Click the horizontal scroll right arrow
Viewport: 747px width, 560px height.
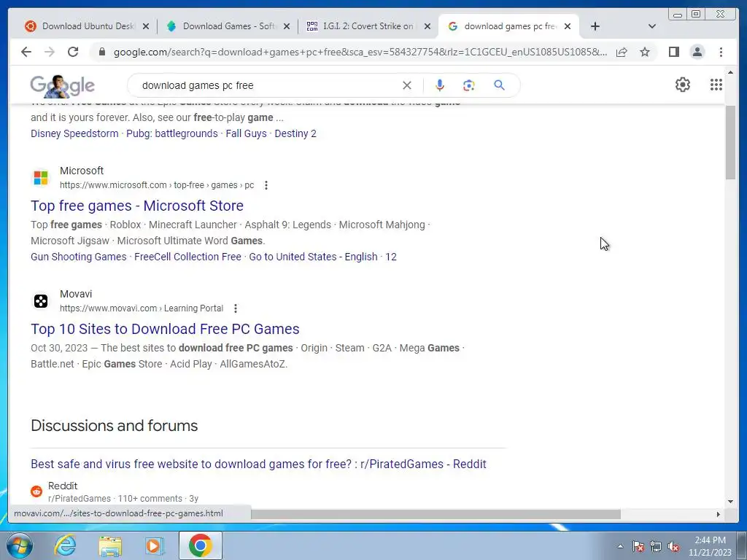point(719,514)
